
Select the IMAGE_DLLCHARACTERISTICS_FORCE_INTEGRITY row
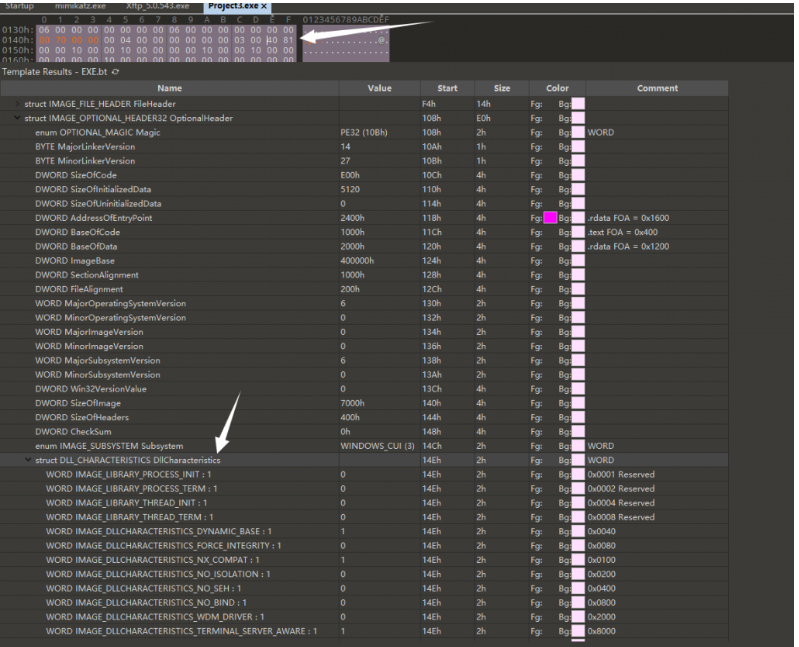coord(364,546)
